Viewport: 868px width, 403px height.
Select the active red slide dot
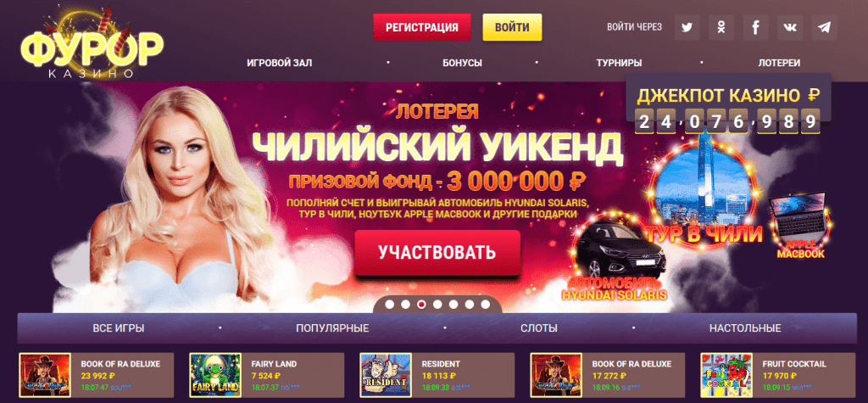(x=422, y=305)
